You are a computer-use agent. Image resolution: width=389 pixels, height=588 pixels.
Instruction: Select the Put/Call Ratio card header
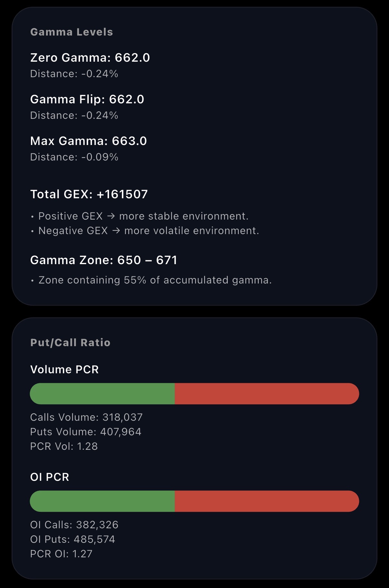pyautogui.click(x=70, y=343)
